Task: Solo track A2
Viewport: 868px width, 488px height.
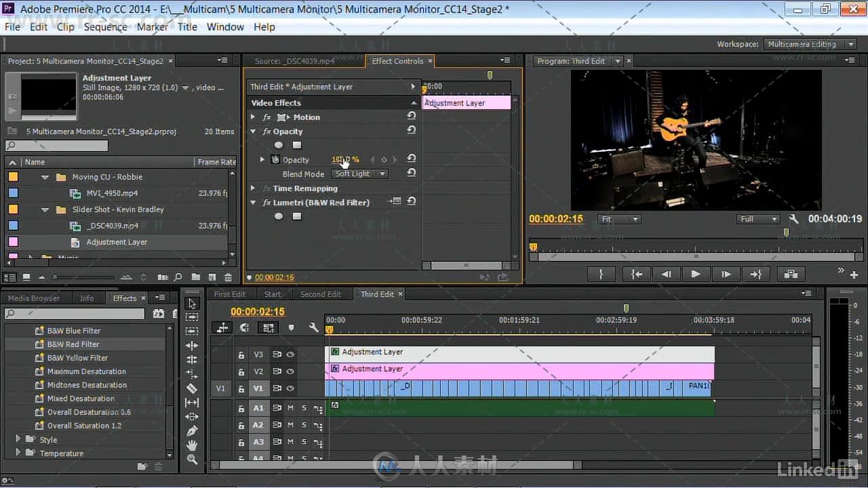Action: (x=304, y=425)
